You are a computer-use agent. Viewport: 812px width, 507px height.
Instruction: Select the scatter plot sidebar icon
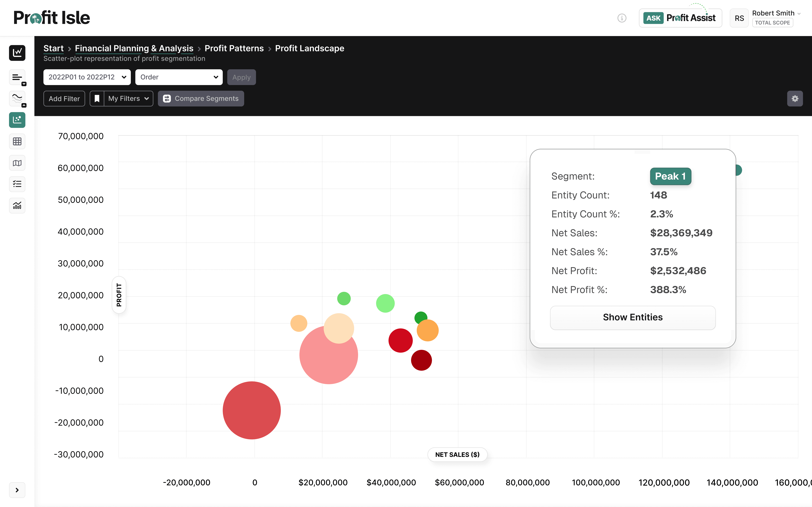click(17, 120)
